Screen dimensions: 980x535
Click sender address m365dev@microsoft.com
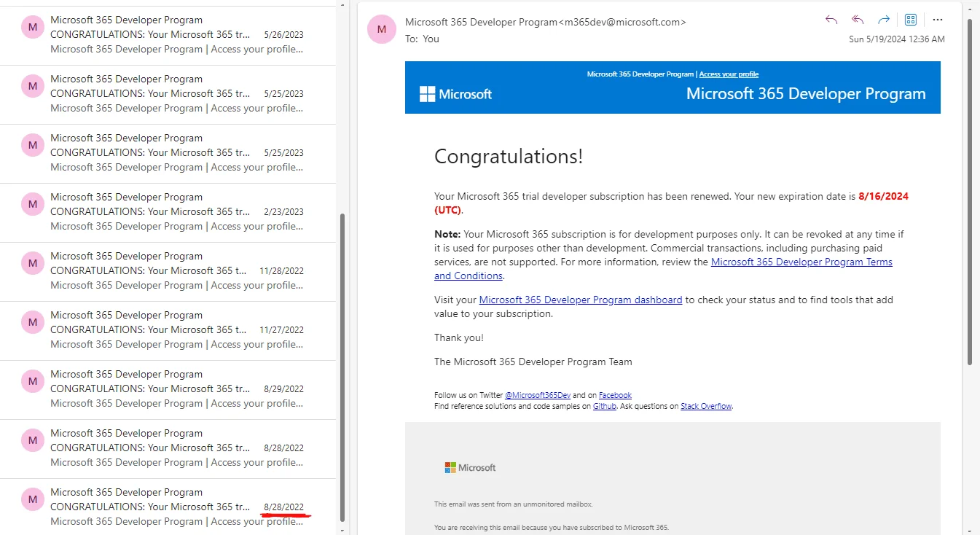pos(622,22)
